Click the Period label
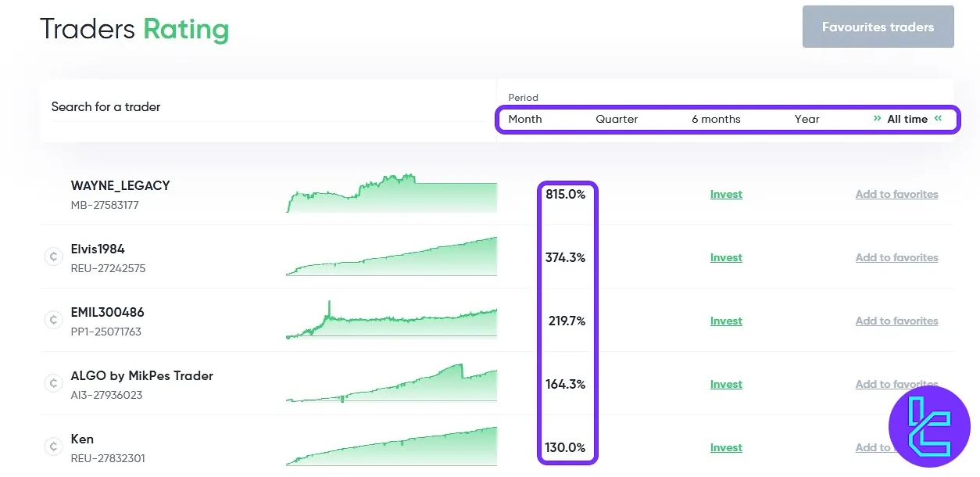The width and height of the screenshot is (980, 477). coord(523,98)
